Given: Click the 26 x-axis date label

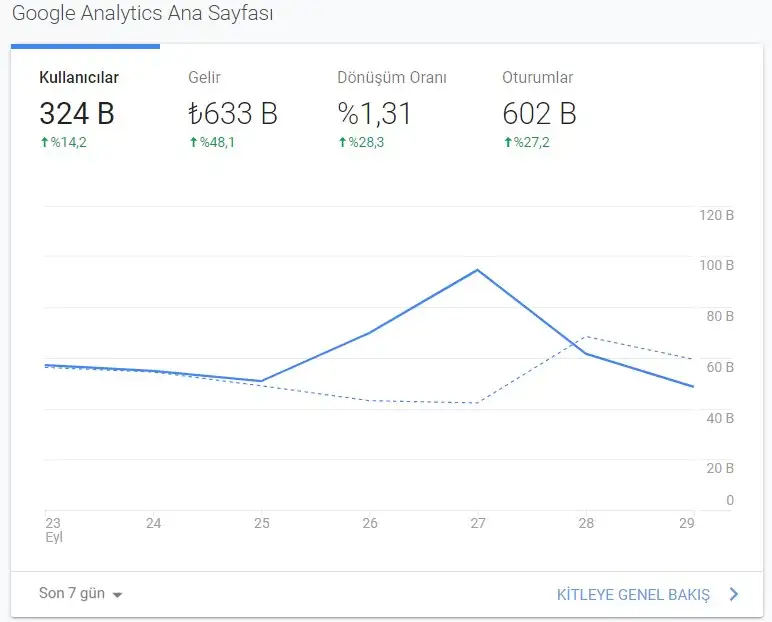Looking at the screenshot, I should coord(370,523).
